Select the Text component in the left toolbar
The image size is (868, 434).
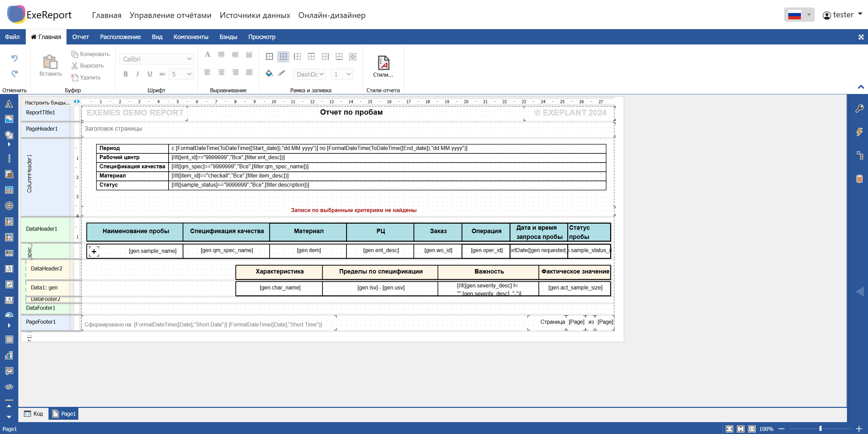pos(9,104)
